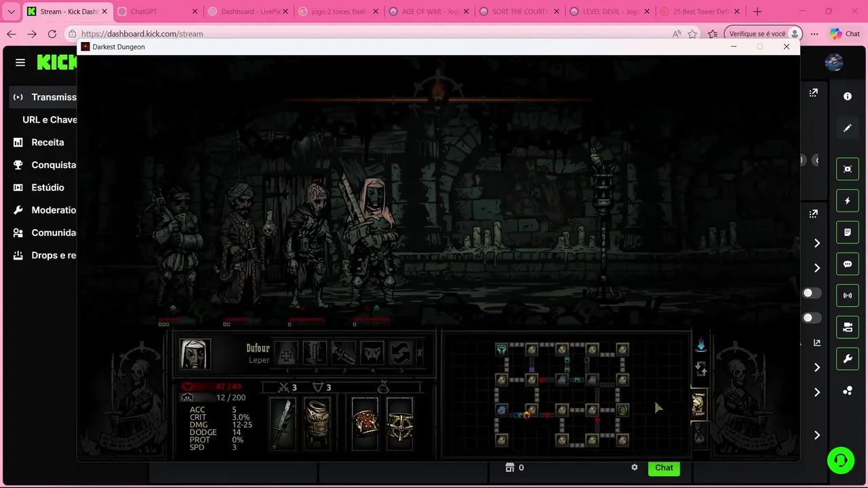Screen dimensions: 868x488
Task: Pop out the upper panel
Action: tap(813, 93)
